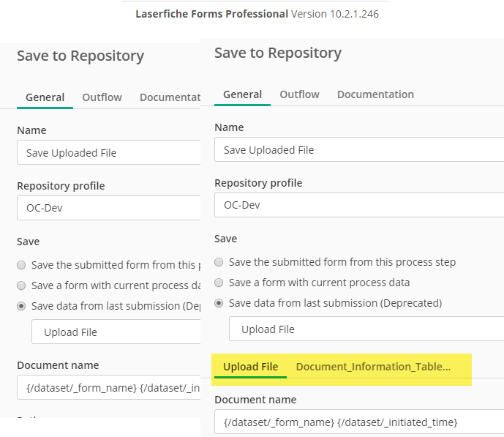Viewport: 504px width, 437px height.
Task: Switch to Outflow tab in left panel
Action: click(102, 97)
